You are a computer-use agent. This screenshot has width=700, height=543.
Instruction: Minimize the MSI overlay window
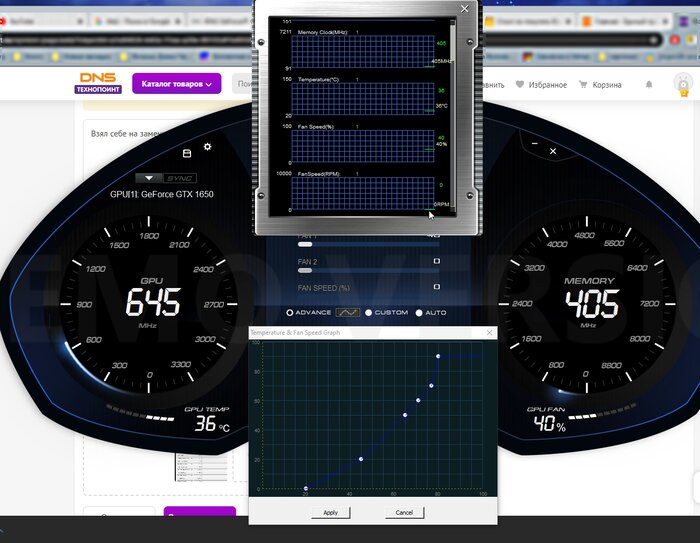535,144
